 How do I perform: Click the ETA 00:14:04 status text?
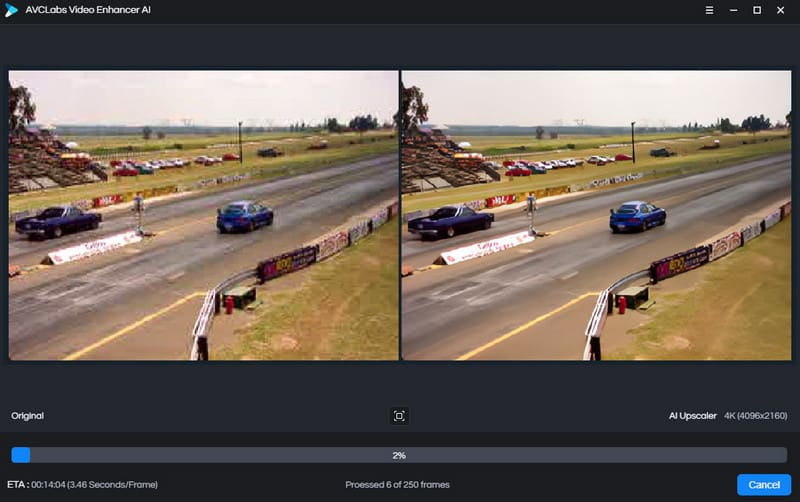(x=82, y=485)
